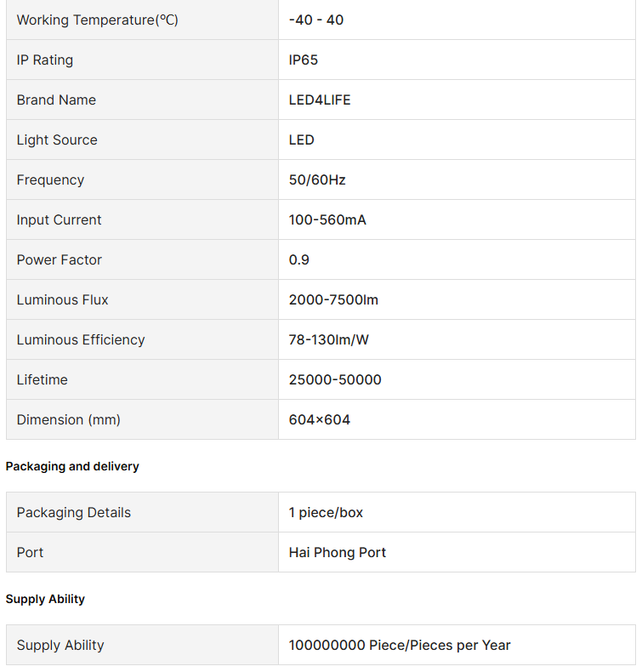Click the Power Factor 0.9 value

point(299,259)
